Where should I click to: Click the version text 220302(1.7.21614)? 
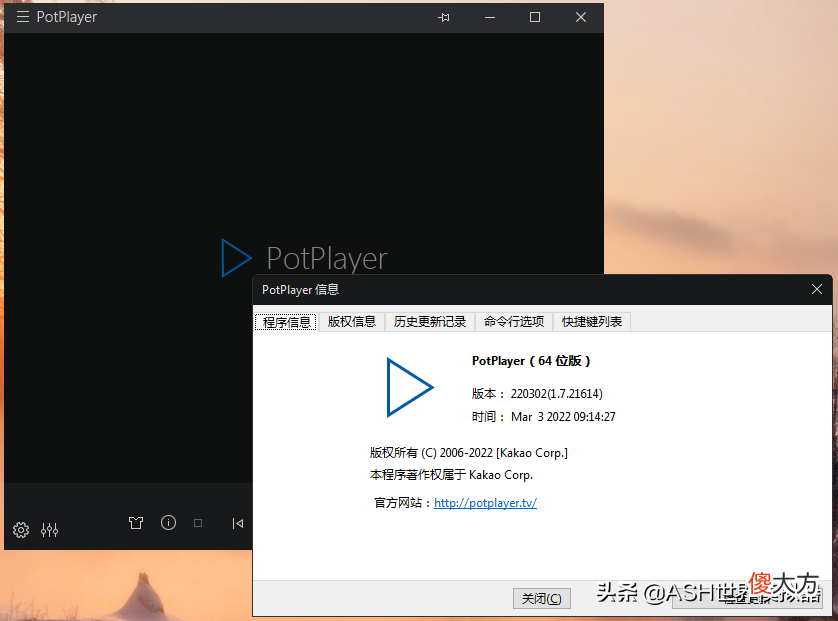556,394
